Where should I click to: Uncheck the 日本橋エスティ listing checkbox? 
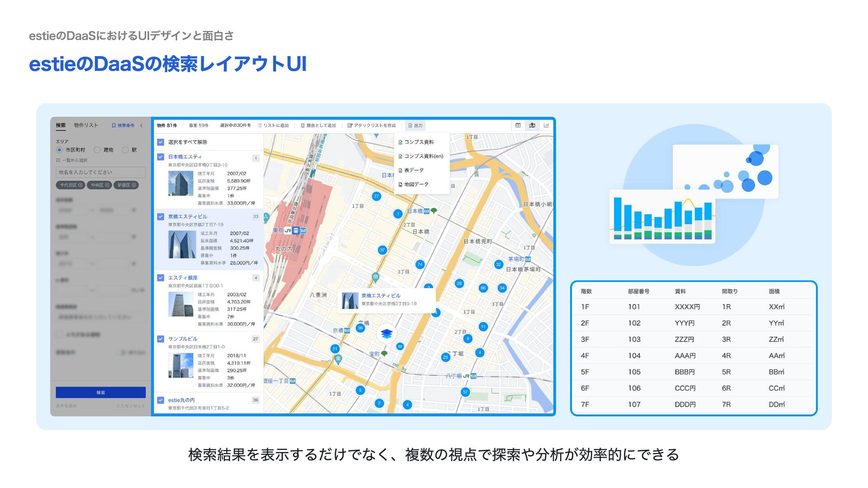160,157
